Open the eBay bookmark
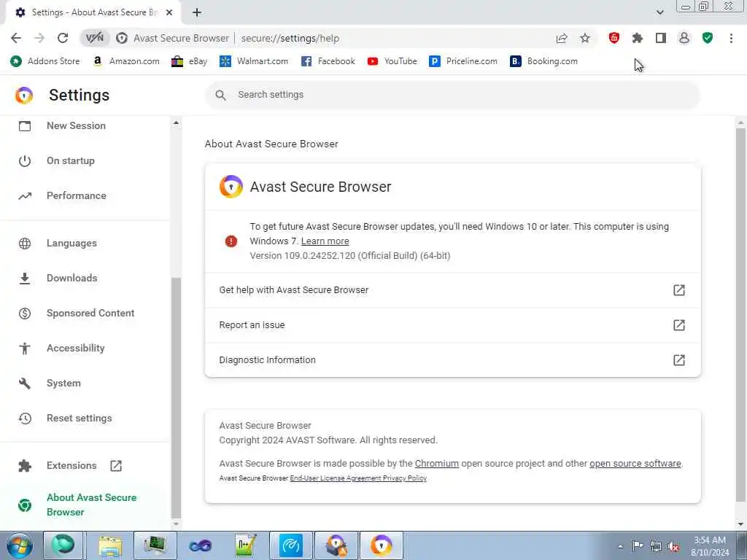747x560 pixels. click(x=190, y=61)
